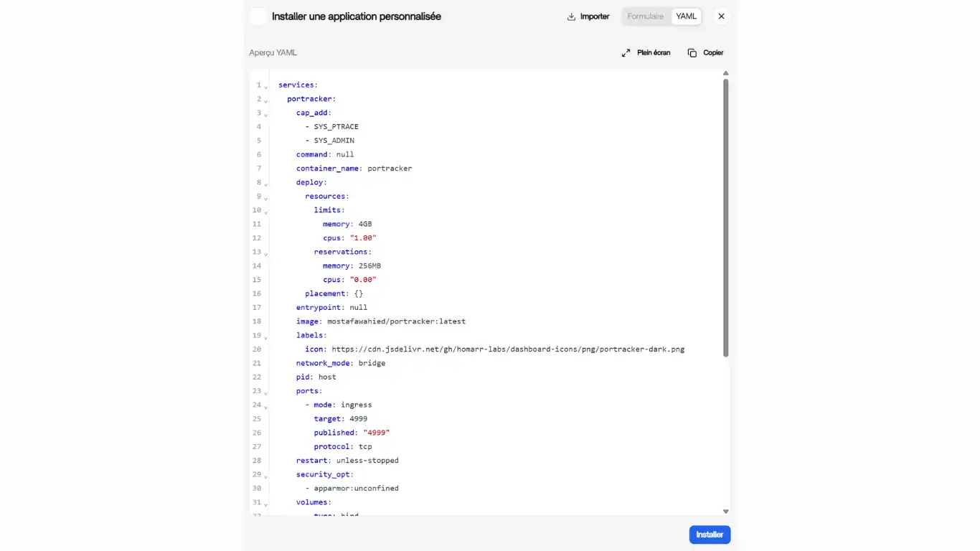
Task: Click the Importer download icon
Action: click(572, 17)
